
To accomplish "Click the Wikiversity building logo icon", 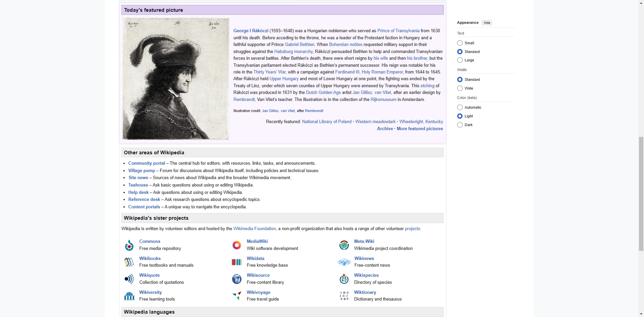I will [129, 296].
